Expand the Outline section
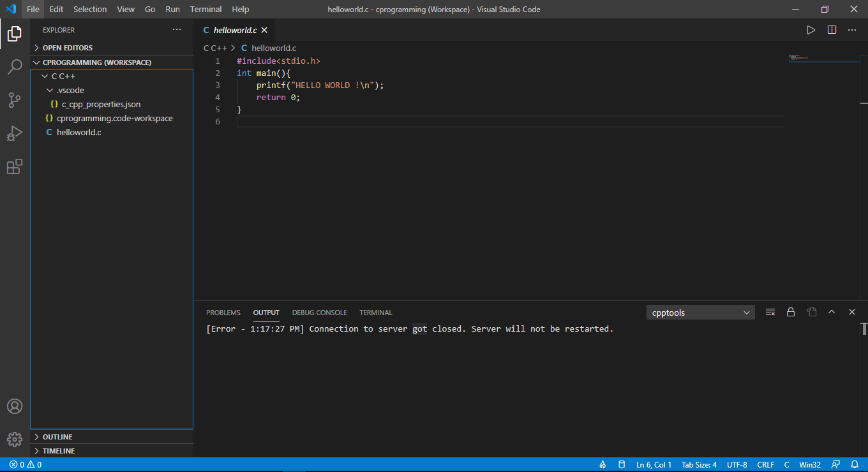Image resolution: width=868 pixels, height=472 pixels. tap(112, 437)
